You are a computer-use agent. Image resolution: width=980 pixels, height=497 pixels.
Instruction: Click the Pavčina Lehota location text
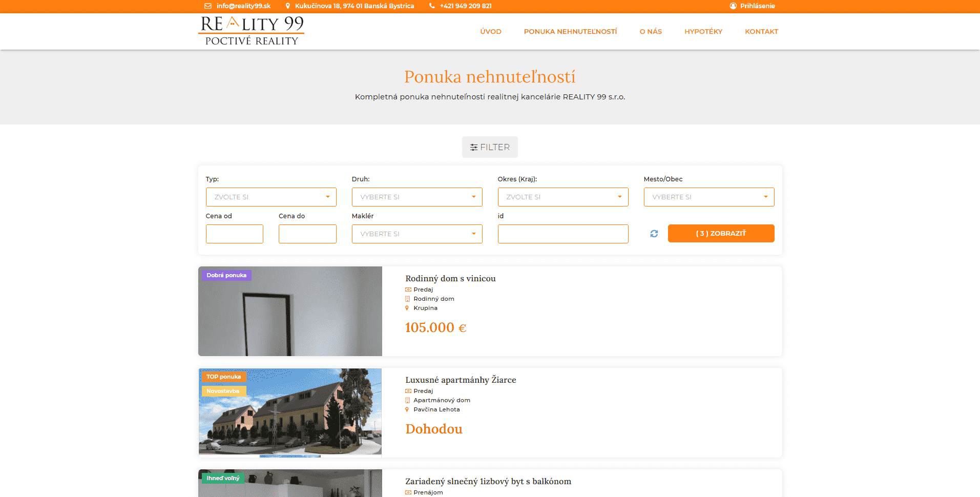coord(436,410)
